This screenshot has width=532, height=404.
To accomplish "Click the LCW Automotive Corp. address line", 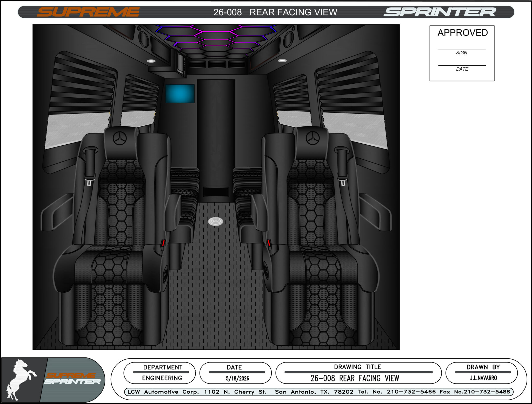I will (x=319, y=392).
